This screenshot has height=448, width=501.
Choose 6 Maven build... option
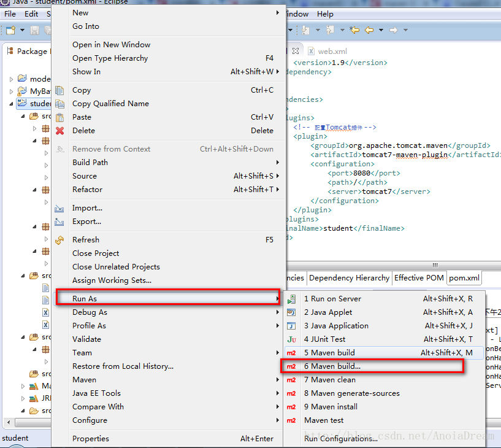[384, 366]
